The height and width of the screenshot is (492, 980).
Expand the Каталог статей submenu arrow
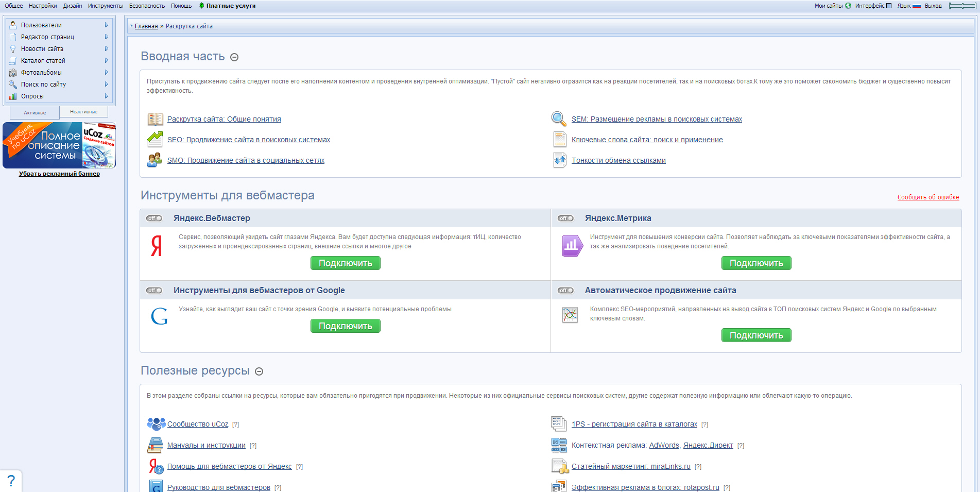click(x=107, y=60)
